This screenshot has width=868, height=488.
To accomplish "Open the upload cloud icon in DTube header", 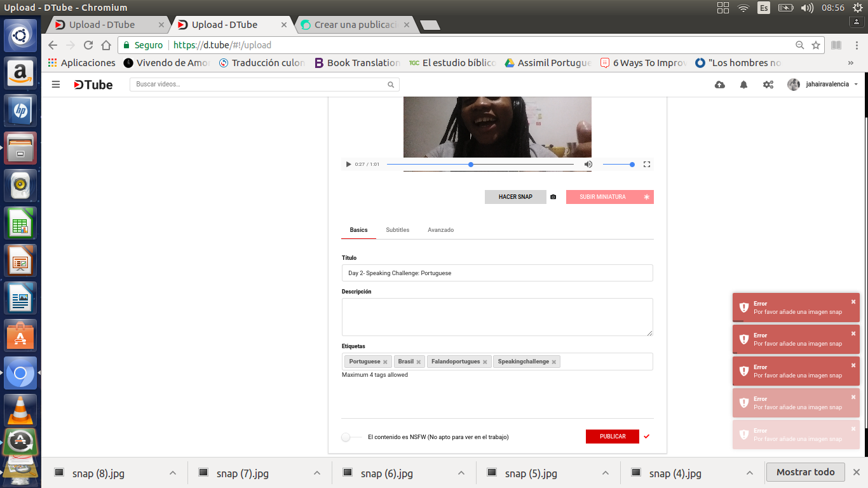I will (720, 85).
